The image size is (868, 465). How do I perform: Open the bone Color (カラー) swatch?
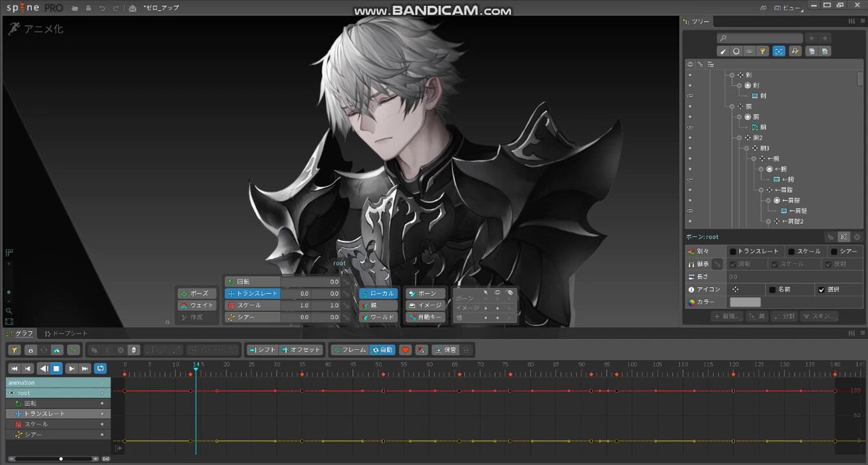[745, 302]
